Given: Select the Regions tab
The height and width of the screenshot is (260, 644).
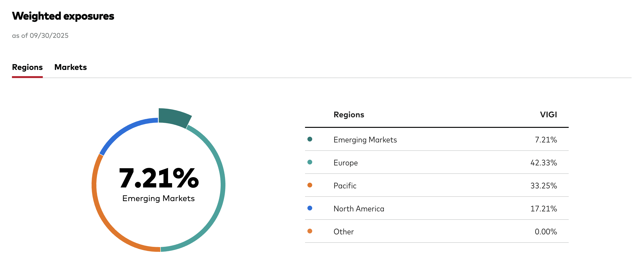Looking at the screenshot, I should click(27, 67).
